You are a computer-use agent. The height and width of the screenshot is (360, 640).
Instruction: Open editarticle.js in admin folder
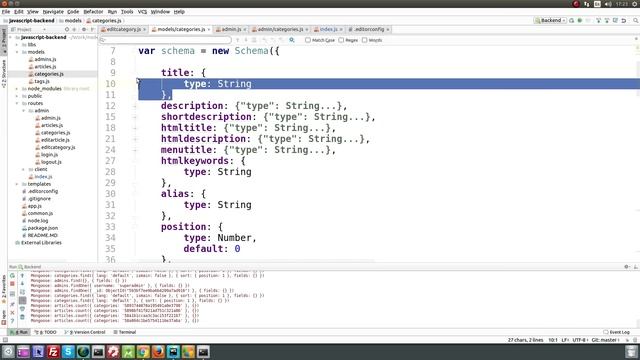tap(55, 140)
